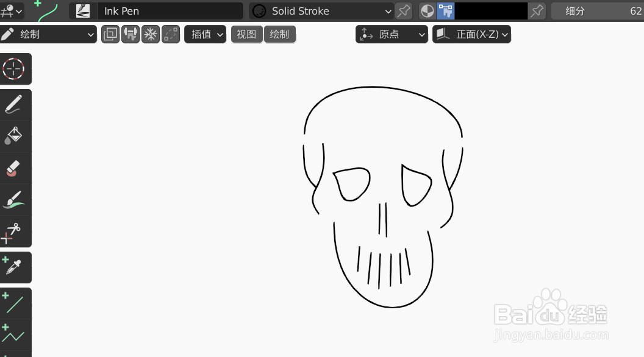
Task: Open the 绘制 mode dropdown
Action: click(48, 35)
